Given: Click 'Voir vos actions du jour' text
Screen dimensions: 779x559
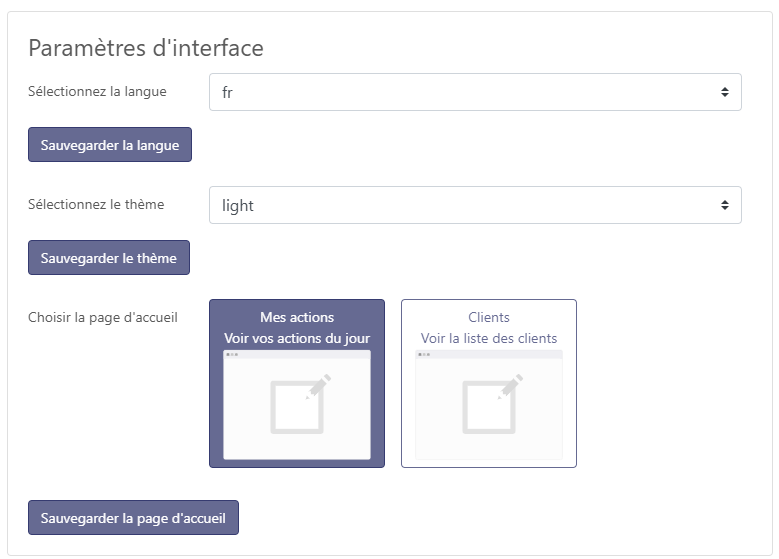Looking at the screenshot, I should click(297, 338).
